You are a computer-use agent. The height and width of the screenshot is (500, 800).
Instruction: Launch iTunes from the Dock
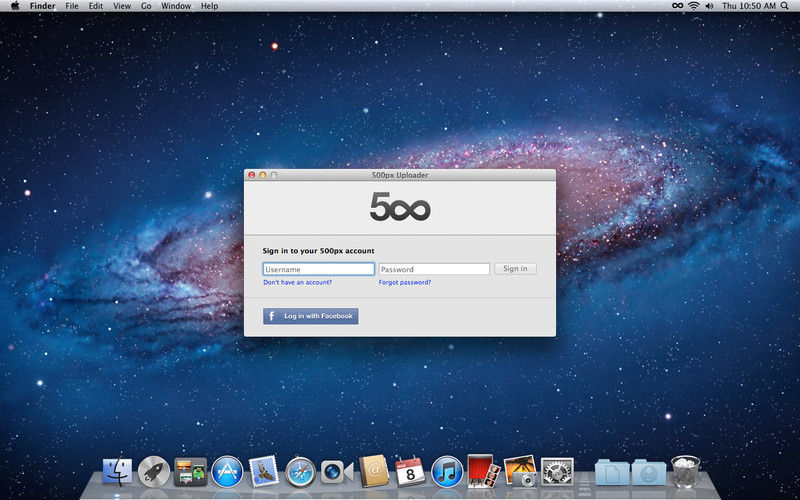tap(447, 471)
